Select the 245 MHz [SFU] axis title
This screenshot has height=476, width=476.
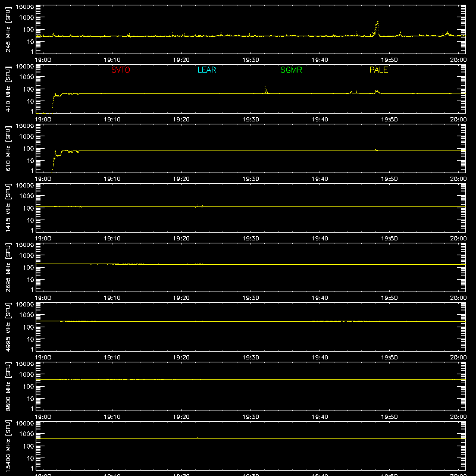click(8, 29)
